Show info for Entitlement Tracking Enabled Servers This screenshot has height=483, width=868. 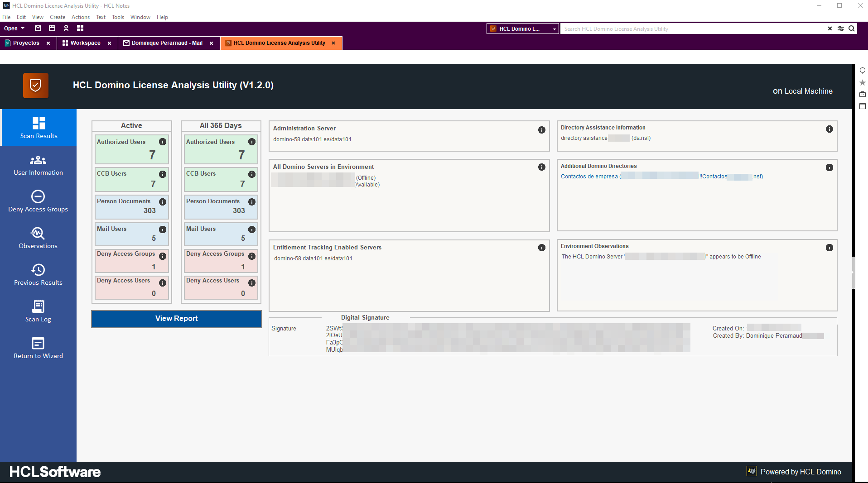point(542,248)
